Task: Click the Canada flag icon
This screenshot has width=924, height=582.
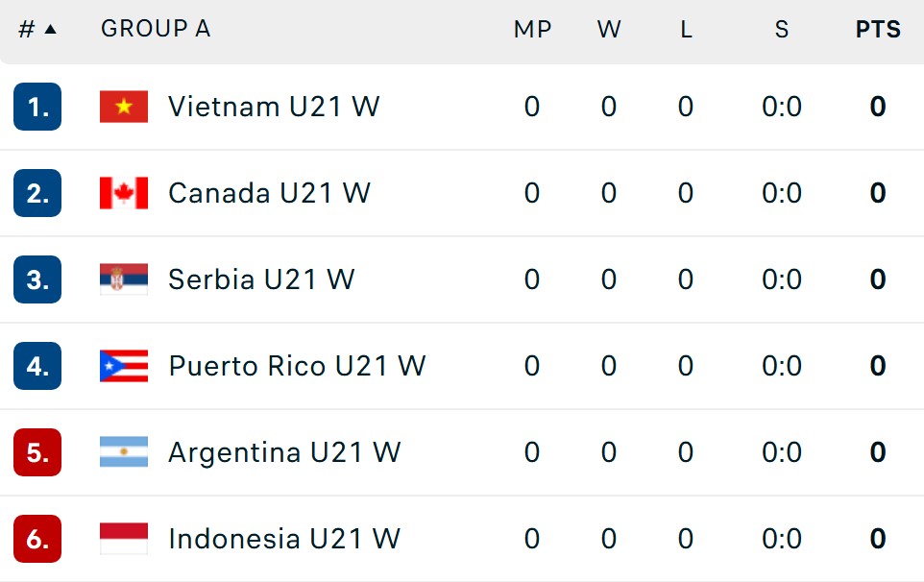Action: pos(124,193)
